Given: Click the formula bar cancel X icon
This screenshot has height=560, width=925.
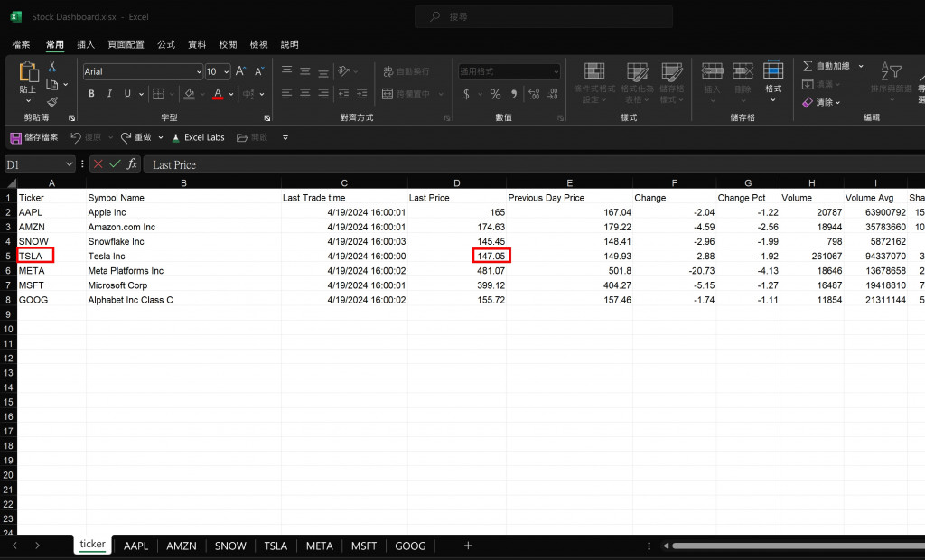Looking at the screenshot, I should (x=98, y=164).
